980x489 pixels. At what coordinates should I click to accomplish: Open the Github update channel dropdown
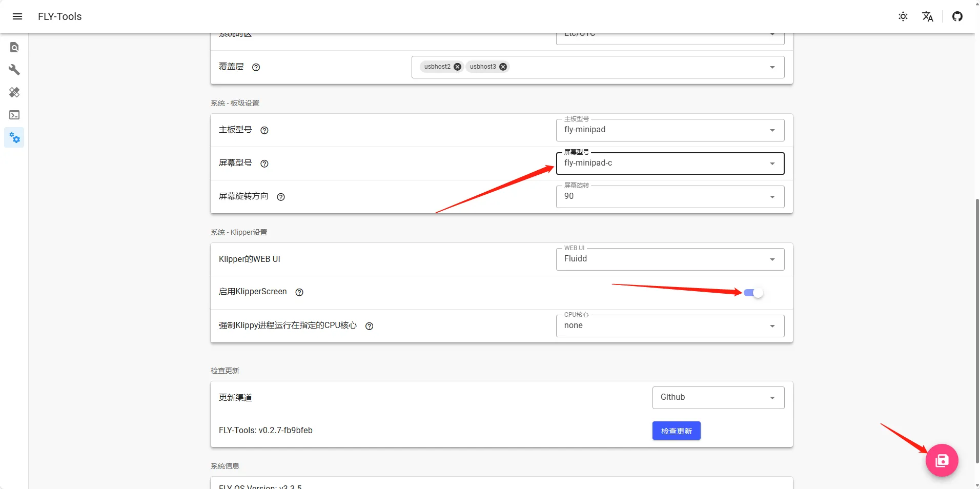coord(718,398)
